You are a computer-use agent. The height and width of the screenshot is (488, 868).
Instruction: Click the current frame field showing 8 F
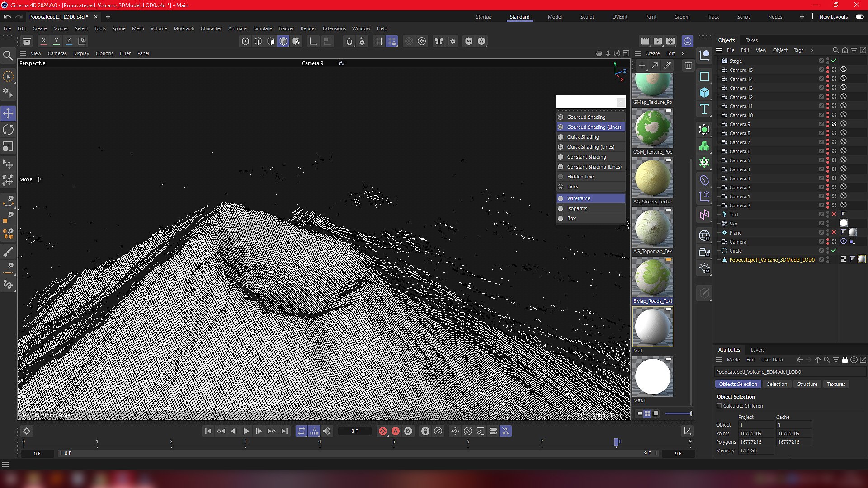click(354, 431)
